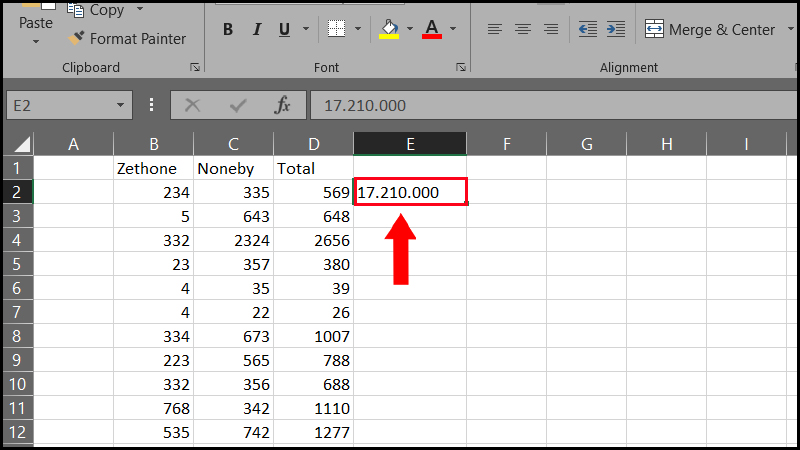Select column F header
The image size is (800, 450).
tap(507, 144)
